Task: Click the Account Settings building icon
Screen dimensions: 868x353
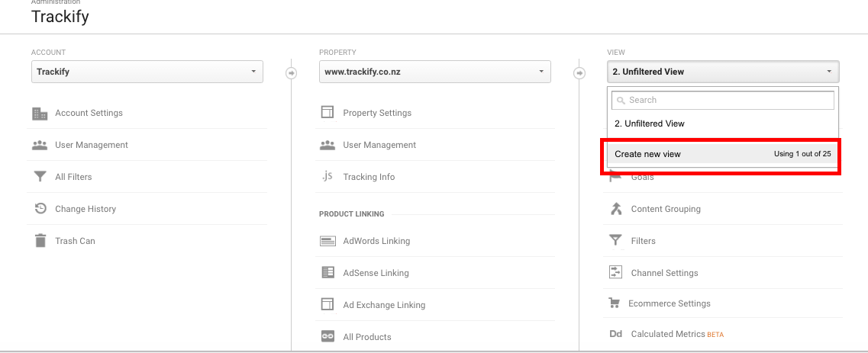Action: pos(40,114)
